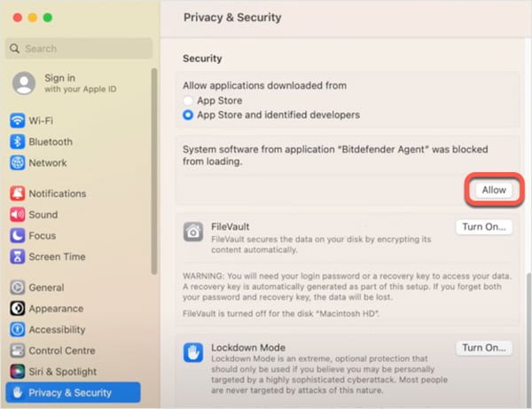Go to Appearance settings
The width and height of the screenshot is (532, 409).
[55, 309]
